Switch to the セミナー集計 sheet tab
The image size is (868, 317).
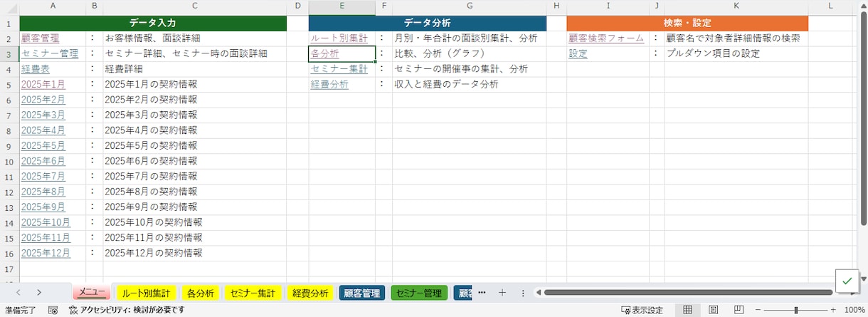[253, 293]
